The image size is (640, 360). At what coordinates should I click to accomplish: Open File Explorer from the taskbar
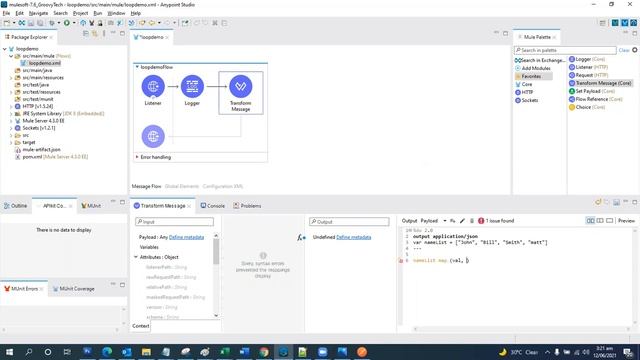(146, 351)
